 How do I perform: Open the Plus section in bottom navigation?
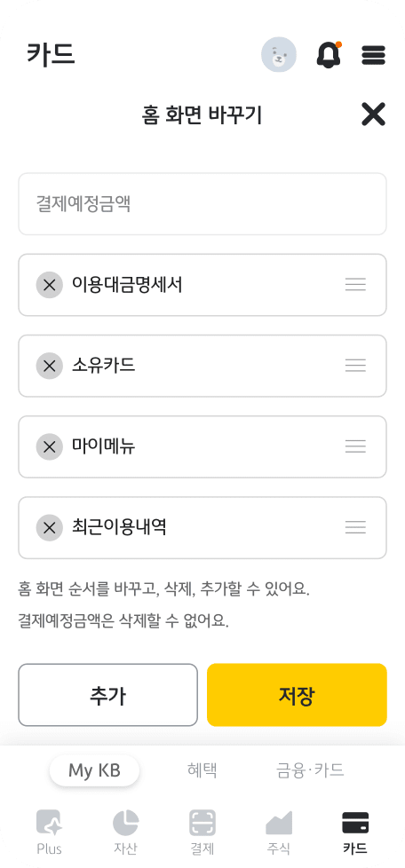pos(49,832)
